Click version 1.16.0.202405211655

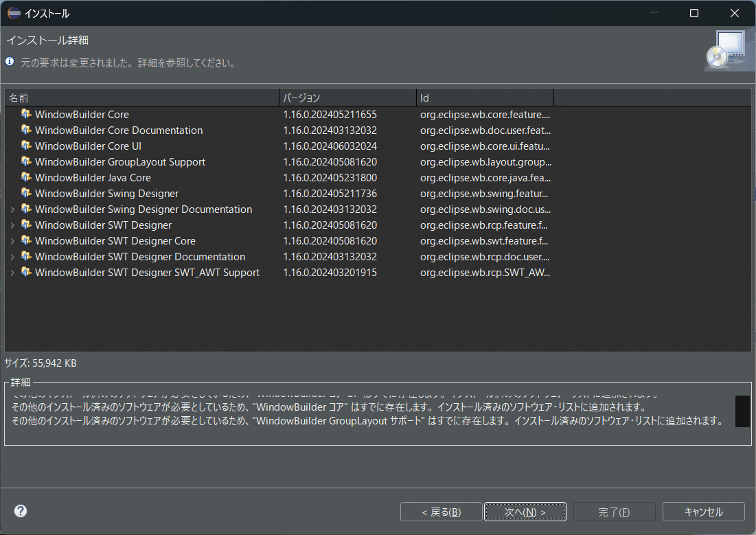tap(330, 114)
